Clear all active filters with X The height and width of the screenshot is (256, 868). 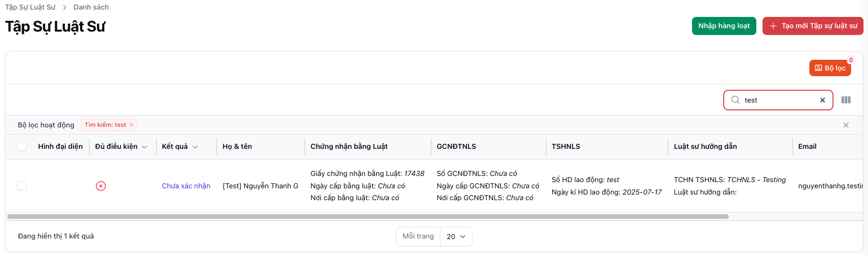[x=846, y=125]
